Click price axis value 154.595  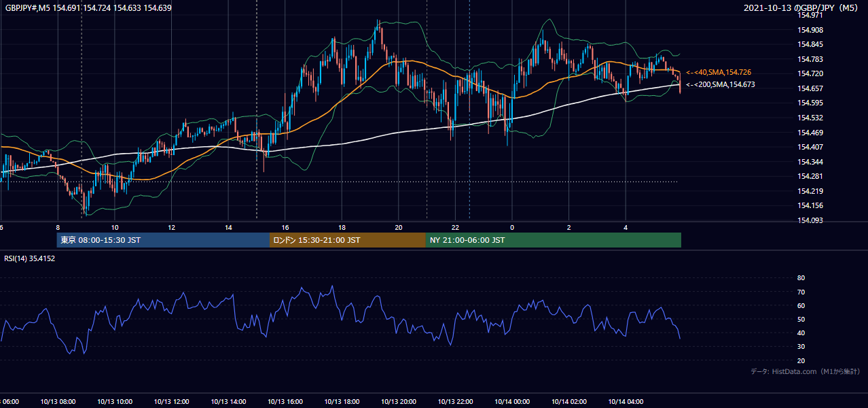click(x=810, y=103)
